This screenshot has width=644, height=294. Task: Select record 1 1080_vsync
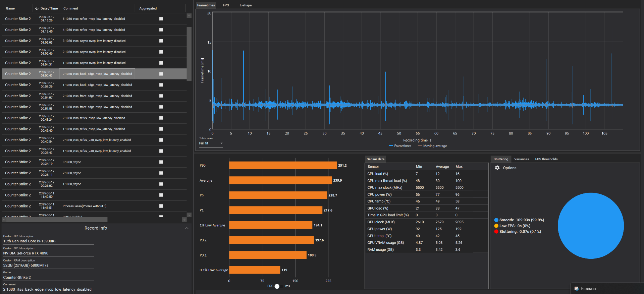point(94,184)
